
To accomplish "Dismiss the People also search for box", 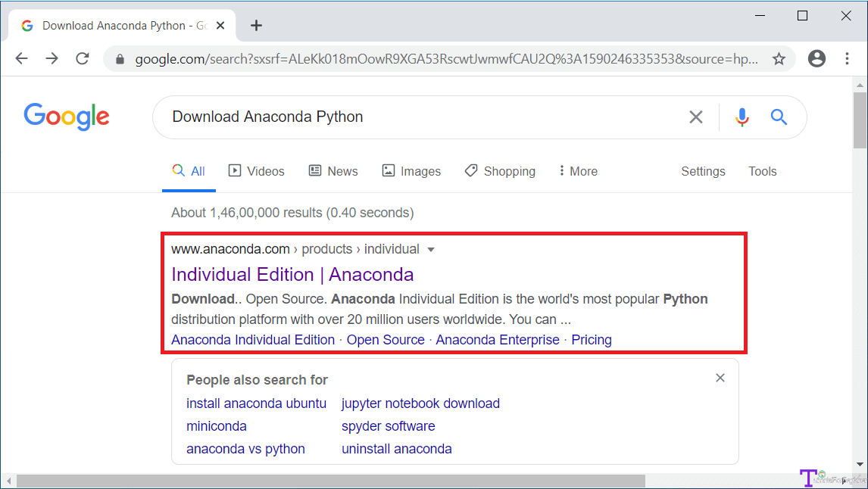I will [720, 378].
